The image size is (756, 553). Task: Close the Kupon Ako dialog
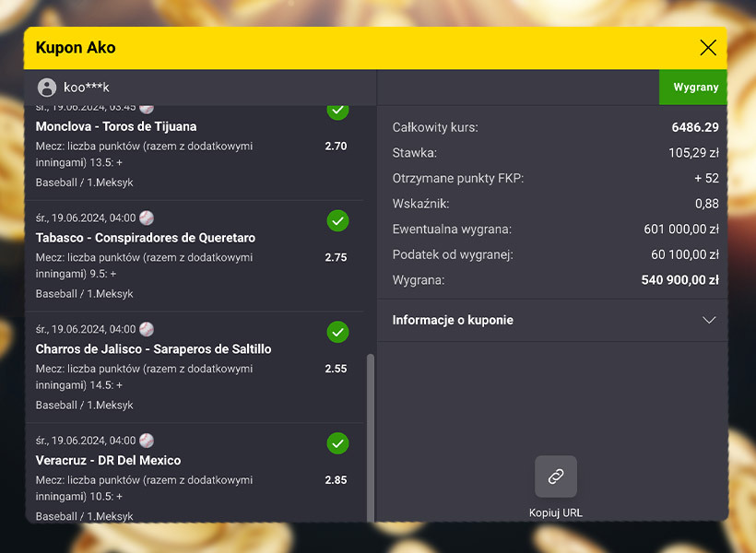tap(708, 48)
